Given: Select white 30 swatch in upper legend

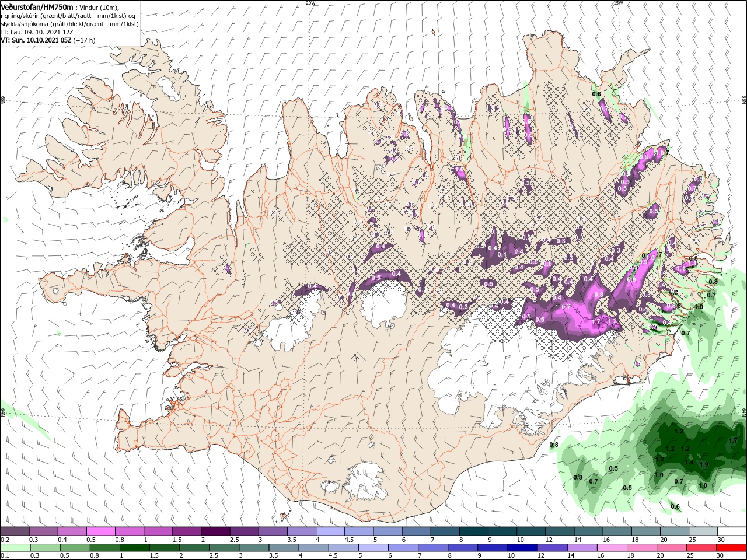Looking at the screenshot, I should click(x=732, y=531).
